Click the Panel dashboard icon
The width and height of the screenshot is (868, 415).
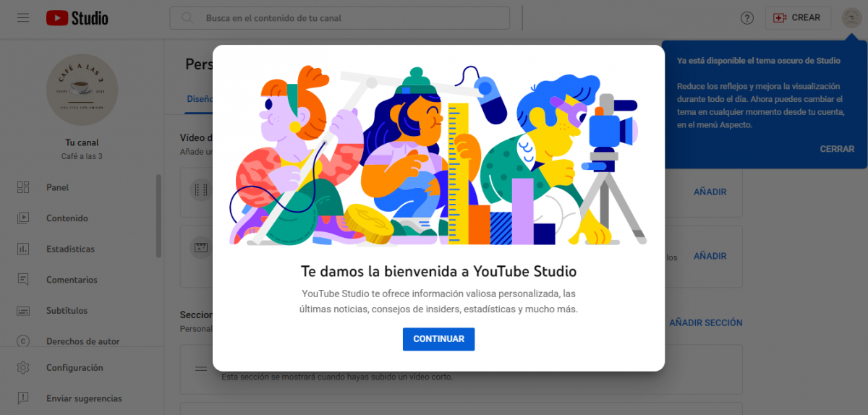pos(23,188)
